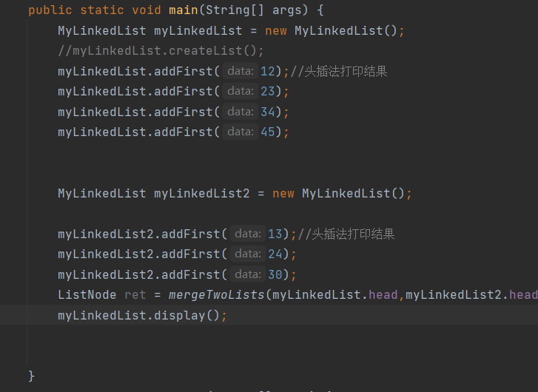Click the closing brace of main
Screen dimensions: 538x392
(31, 376)
